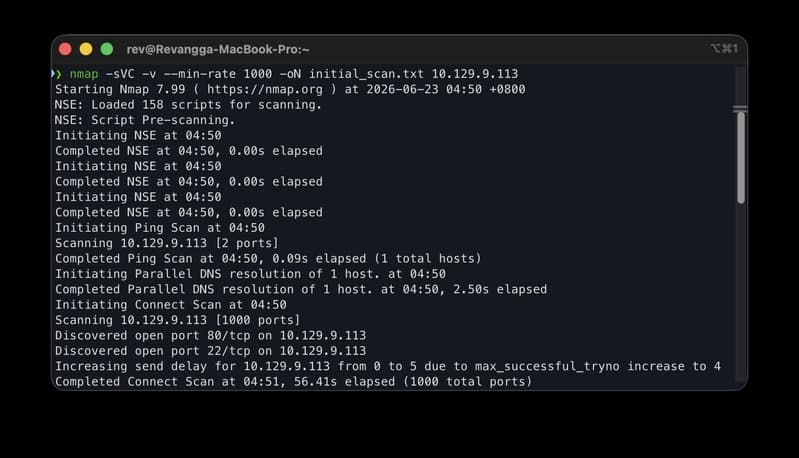Click the target IP 10.129.9.113 in command
The image size is (799, 458).
click(475, 74)
